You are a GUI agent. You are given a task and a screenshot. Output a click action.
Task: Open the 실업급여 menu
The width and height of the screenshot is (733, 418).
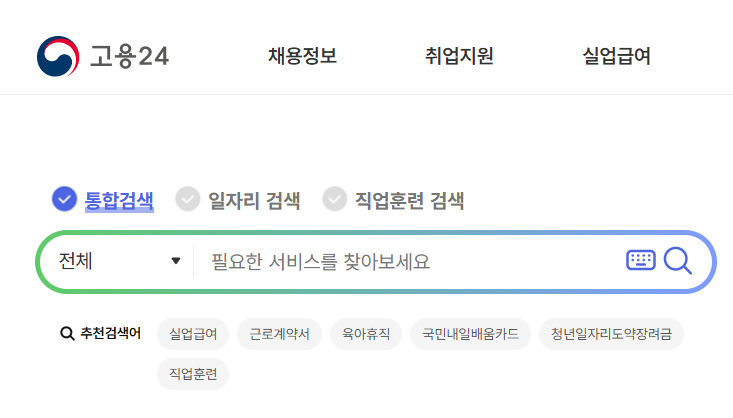click(616, 56)
